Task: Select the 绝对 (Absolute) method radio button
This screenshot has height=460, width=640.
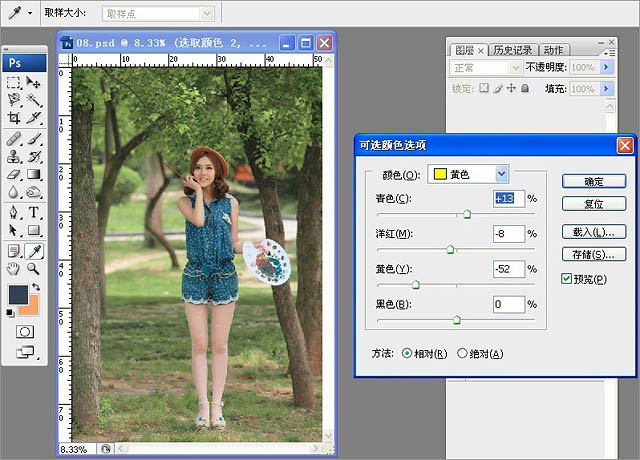Action: [462, 353]
